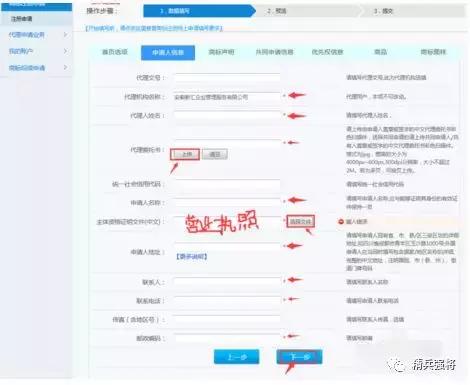Expand the 商标后续申请 sidebar chevron

coord(65,67)
